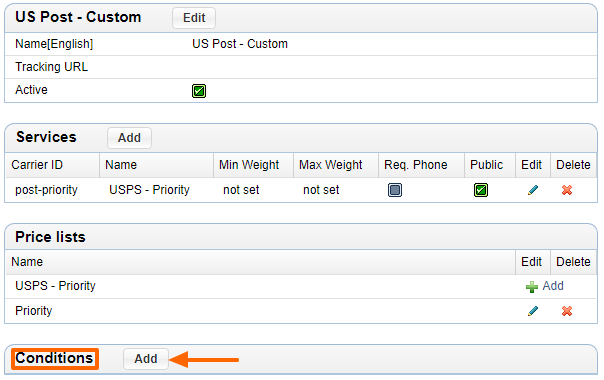Screen dimensions: 604x380
Task: Delete the Priority price list via red X
Action: pyautogui.click(x=567, y=311)
